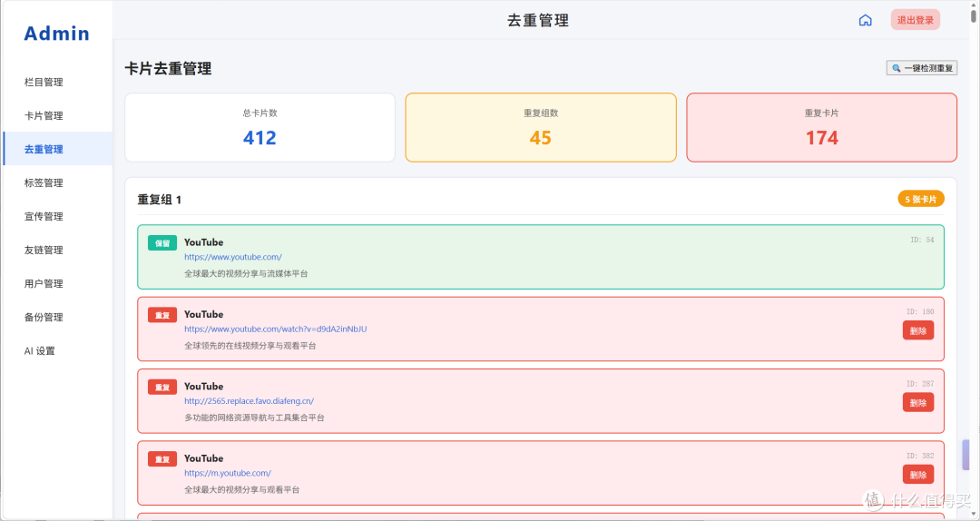
Task: Click the 重复 tag on card ID 180
Action: click(x=162, y=315)
